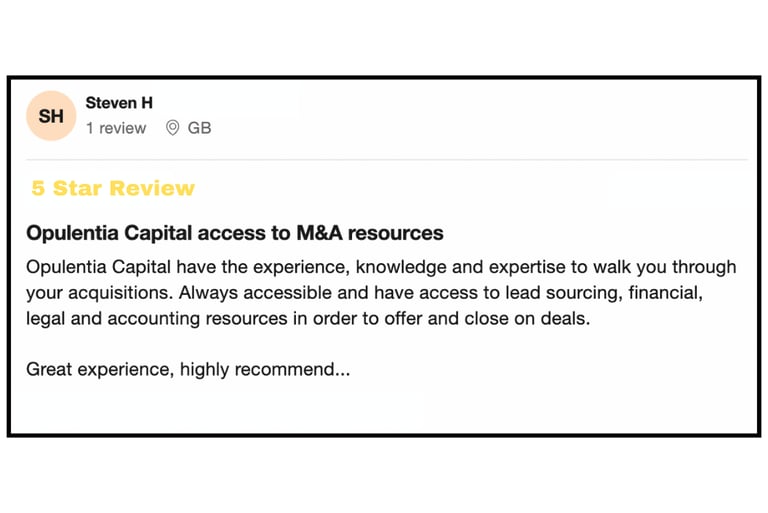Click the location pin icon
The height and width of the screenshot is (513, 768).
172,128
